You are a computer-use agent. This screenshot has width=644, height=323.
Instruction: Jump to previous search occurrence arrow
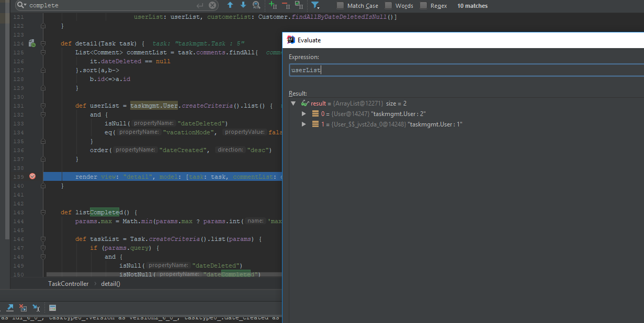(x=230, y=5)
